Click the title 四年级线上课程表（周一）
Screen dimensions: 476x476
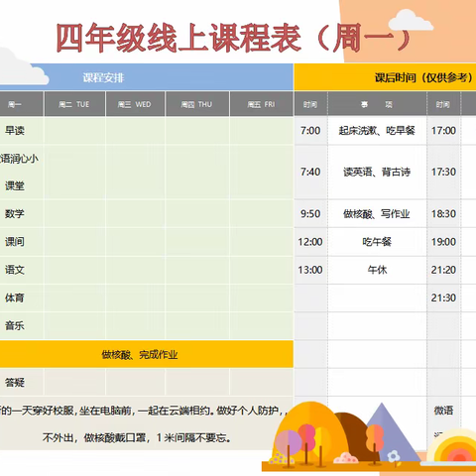(233, 38)
